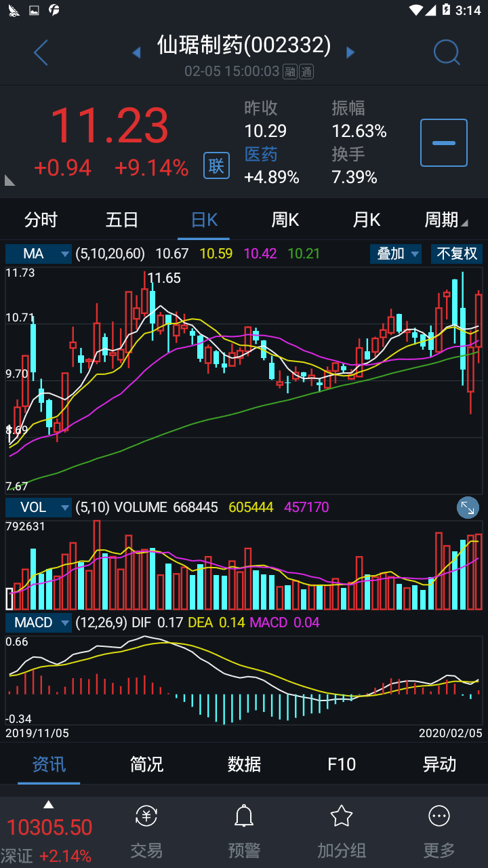Viewport: 488px width, 868px height.
Task: Tap the magenta MA20 value 10.42
Action: point(260,254)
